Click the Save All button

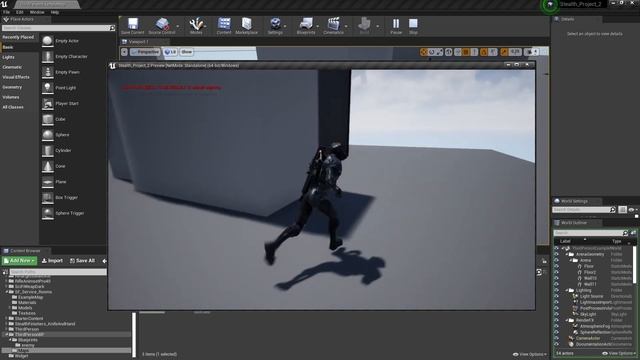click(x=82, y=260)
